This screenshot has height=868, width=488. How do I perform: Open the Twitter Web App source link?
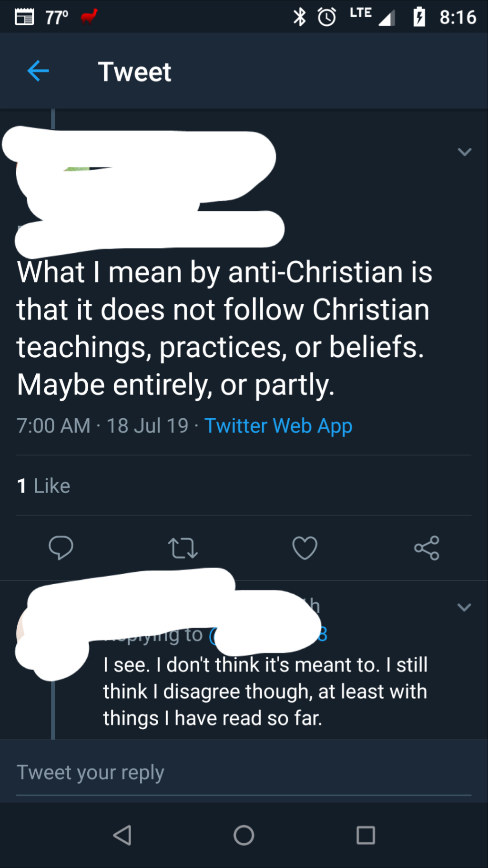pos(278,425)
